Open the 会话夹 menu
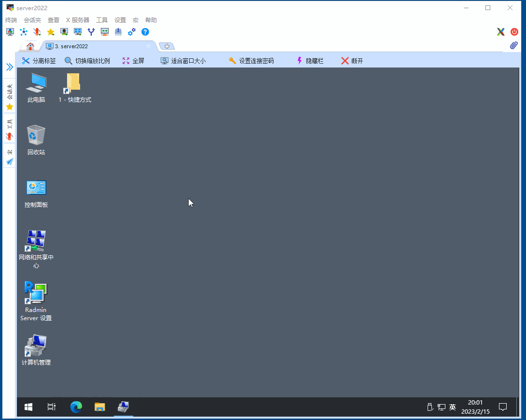 pos(32,20)
